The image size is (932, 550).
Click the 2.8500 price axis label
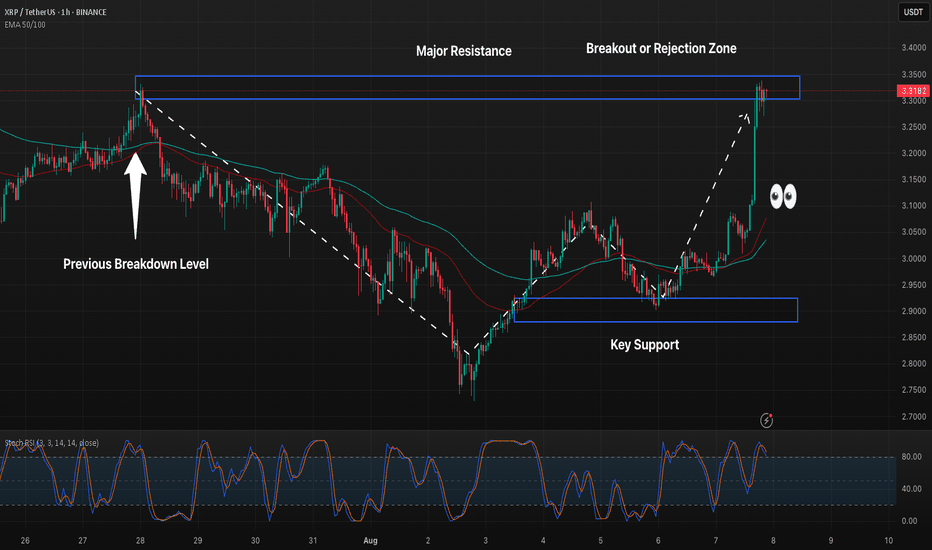click(x=914, y=337)
